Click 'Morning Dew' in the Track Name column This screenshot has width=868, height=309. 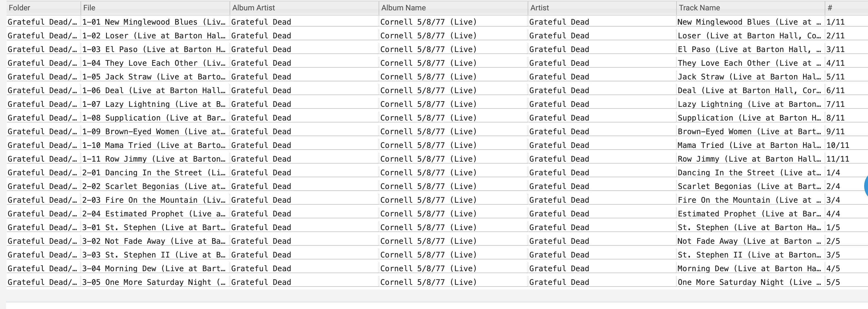[x=749, y=268]
